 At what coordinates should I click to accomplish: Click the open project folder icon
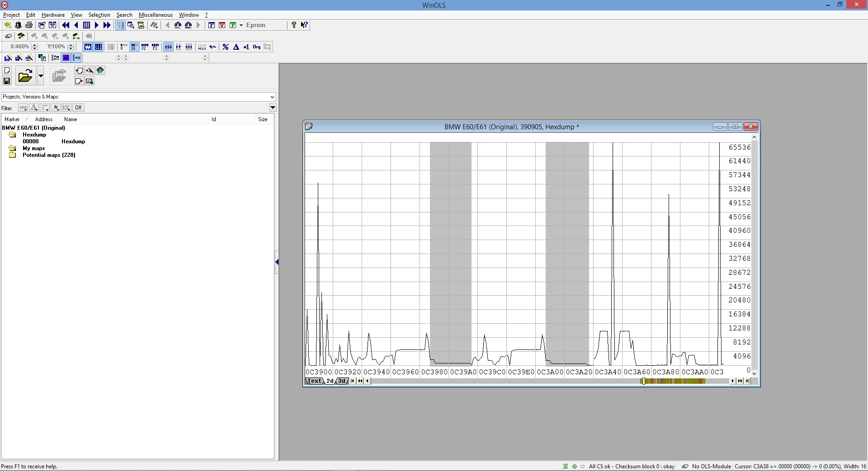(x=26, y=75)
